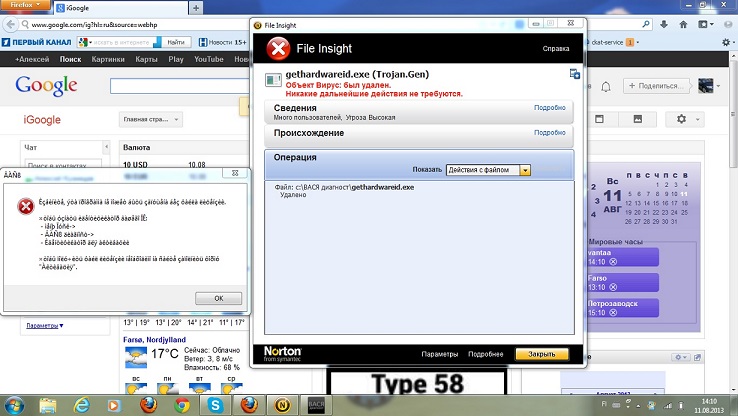Switch to the ВАСЯ диагност taskbar item
The height and width of the screenshot is (416, 738).
(316, 406)
